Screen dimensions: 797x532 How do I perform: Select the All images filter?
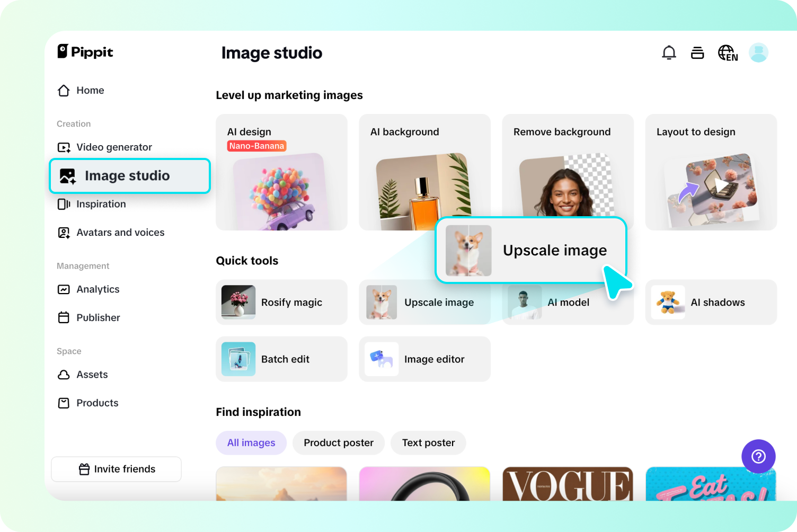point(251,442)
